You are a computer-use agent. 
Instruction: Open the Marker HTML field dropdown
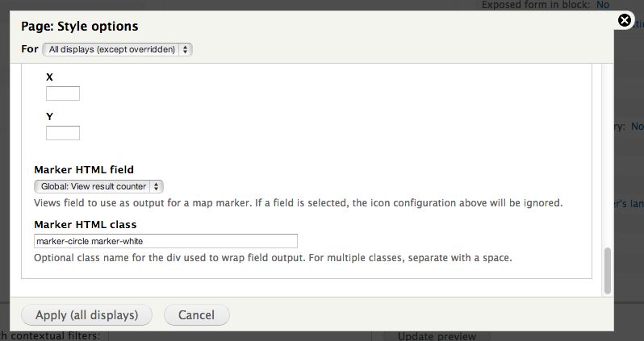(x=98, y=186)
